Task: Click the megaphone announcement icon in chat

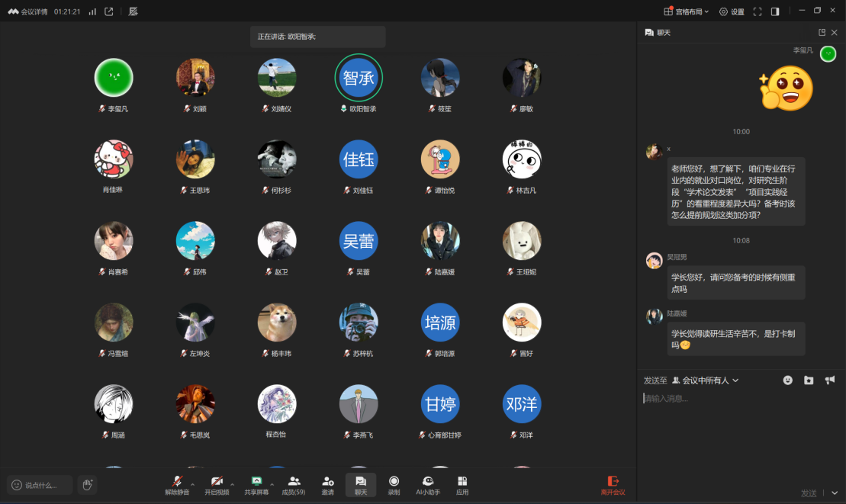Action: pyautogui.click(x=829, y=380)
